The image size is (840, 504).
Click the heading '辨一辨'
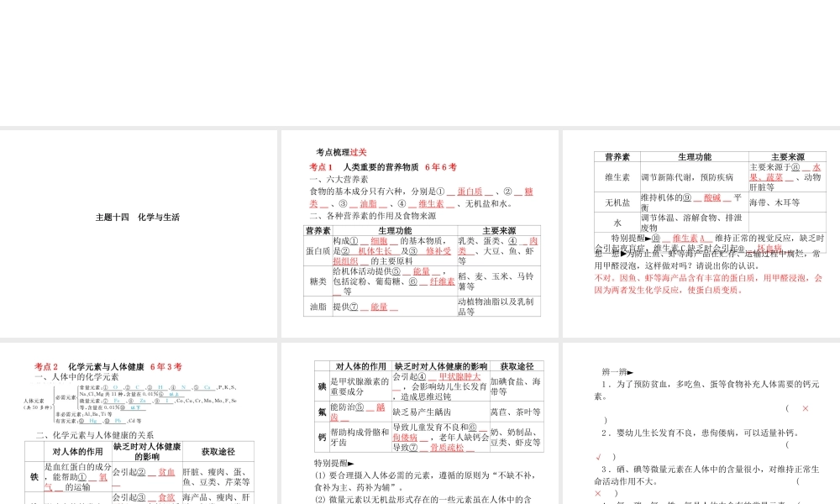coord(617,371)
